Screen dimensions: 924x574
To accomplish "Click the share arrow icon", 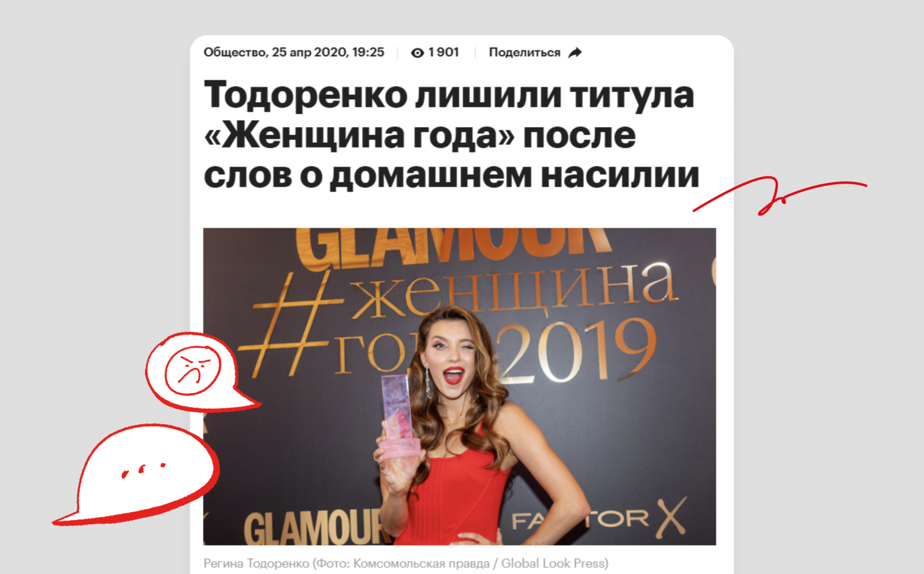I will [575, 53].
